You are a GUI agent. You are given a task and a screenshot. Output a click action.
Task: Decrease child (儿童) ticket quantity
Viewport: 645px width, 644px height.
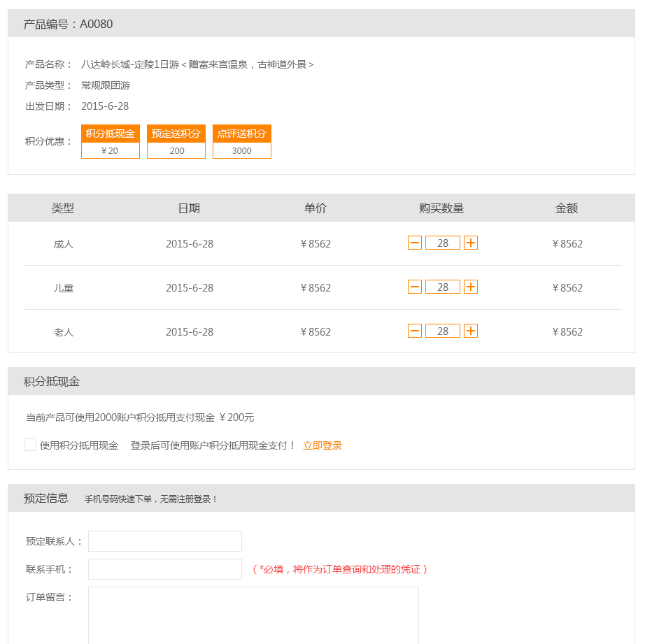pos(415,287)
